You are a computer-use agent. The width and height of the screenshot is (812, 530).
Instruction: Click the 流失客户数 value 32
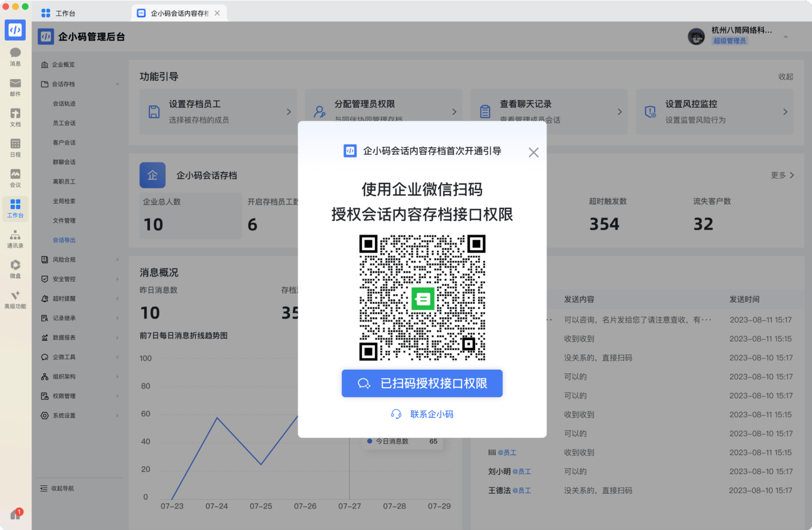[x=703, y=225]
